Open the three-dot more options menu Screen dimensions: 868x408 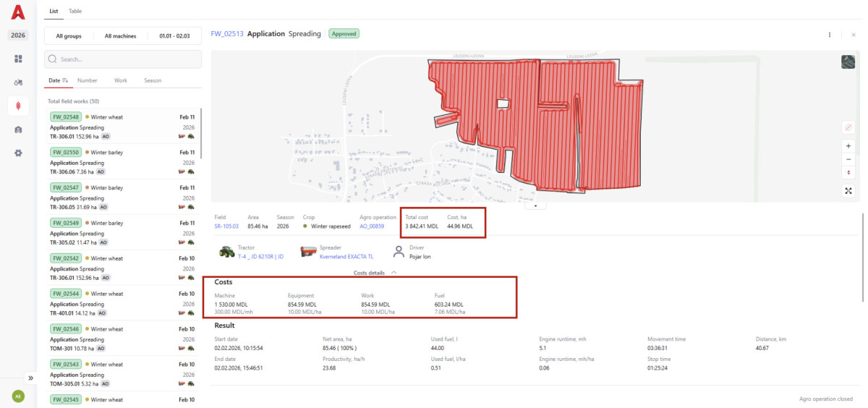click(830, 34)
